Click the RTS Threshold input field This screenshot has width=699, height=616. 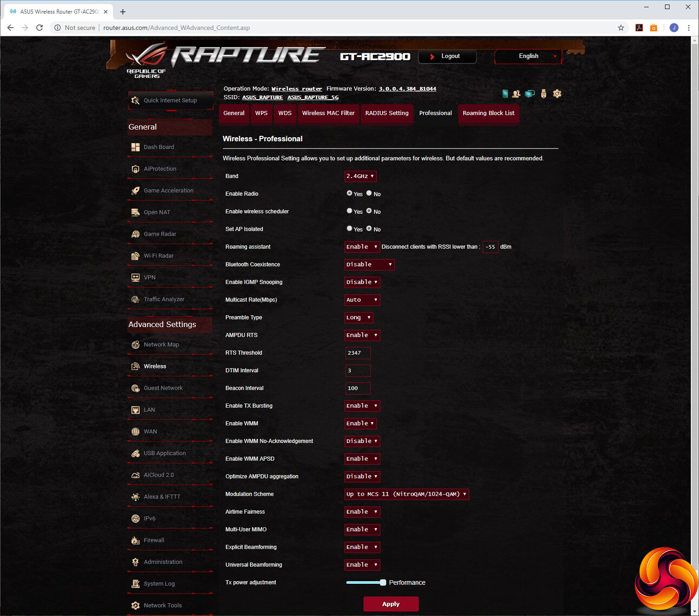click(x=358, y=353)
